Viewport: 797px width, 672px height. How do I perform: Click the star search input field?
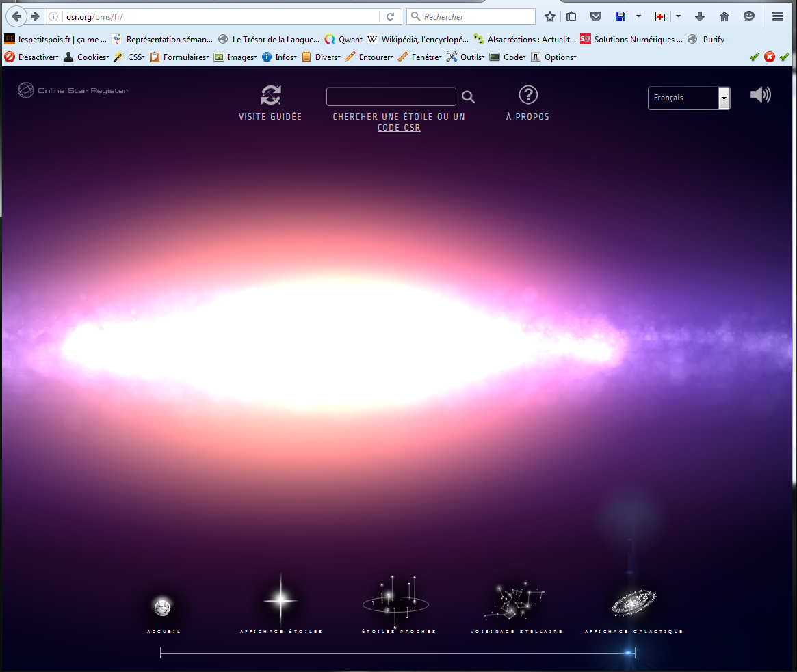(391, 96)
